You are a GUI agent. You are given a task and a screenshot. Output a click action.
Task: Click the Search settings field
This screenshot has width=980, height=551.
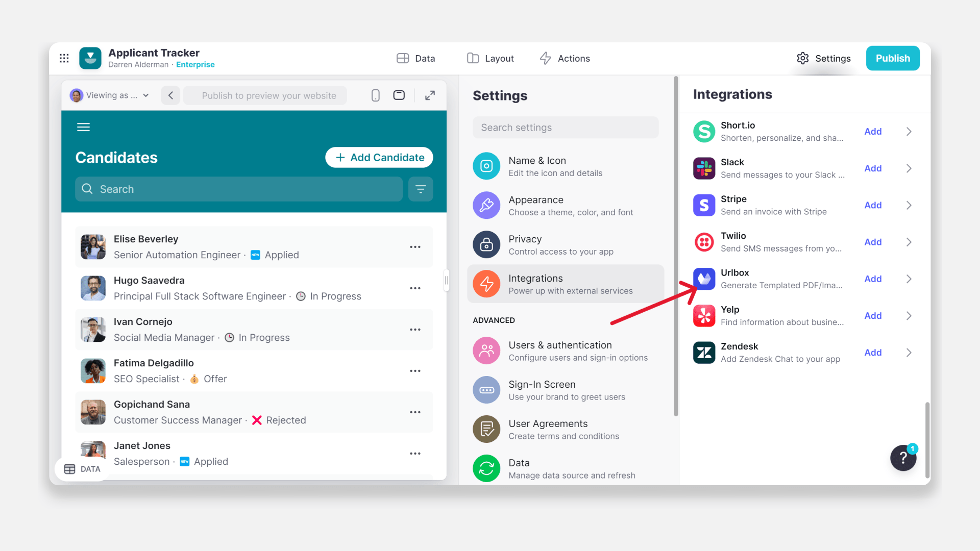point(565,127)
